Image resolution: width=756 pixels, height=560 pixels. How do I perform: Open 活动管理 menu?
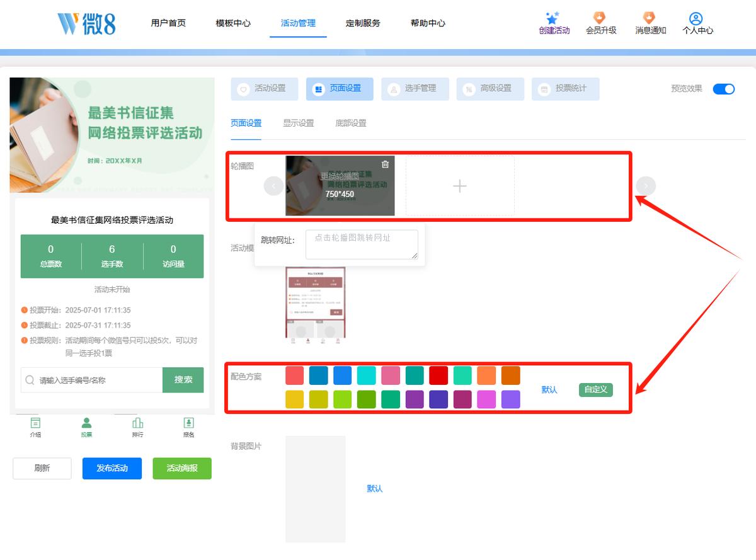pos(298,23)
